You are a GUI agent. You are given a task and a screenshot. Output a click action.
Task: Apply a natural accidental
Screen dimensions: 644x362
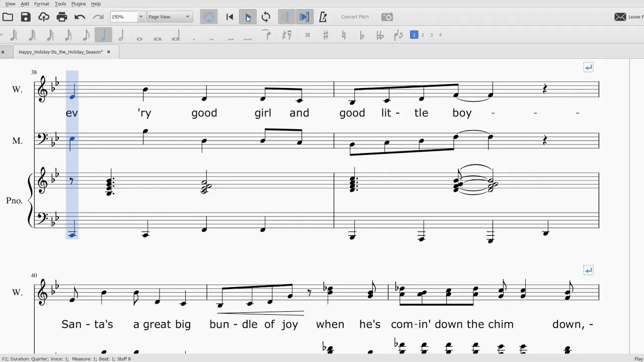tap(344, 35)
